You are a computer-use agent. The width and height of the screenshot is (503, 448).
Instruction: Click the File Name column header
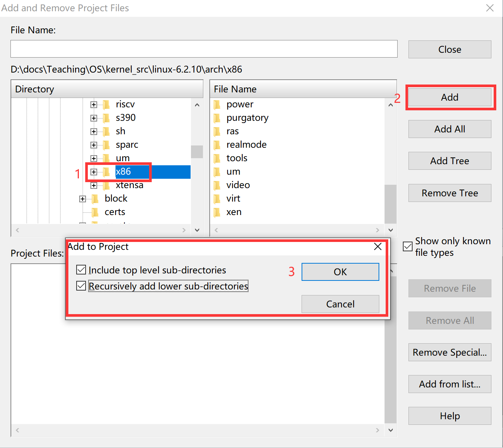303,89
